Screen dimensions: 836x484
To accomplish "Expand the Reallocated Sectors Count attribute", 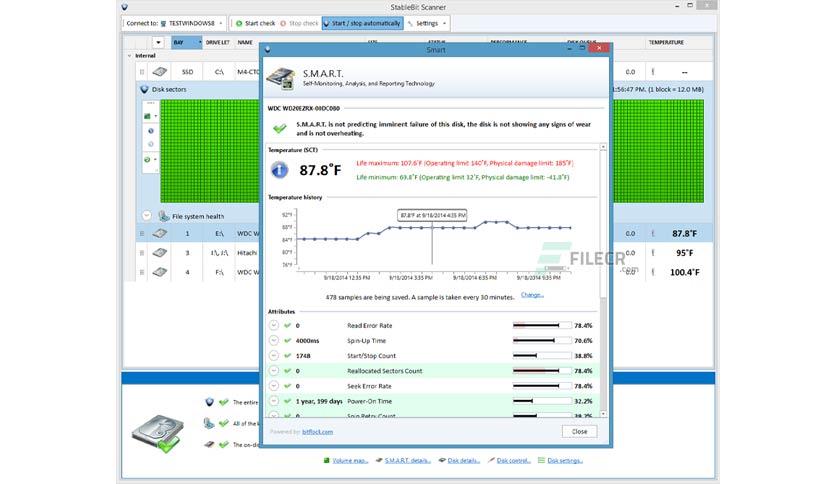I will 274,370.
